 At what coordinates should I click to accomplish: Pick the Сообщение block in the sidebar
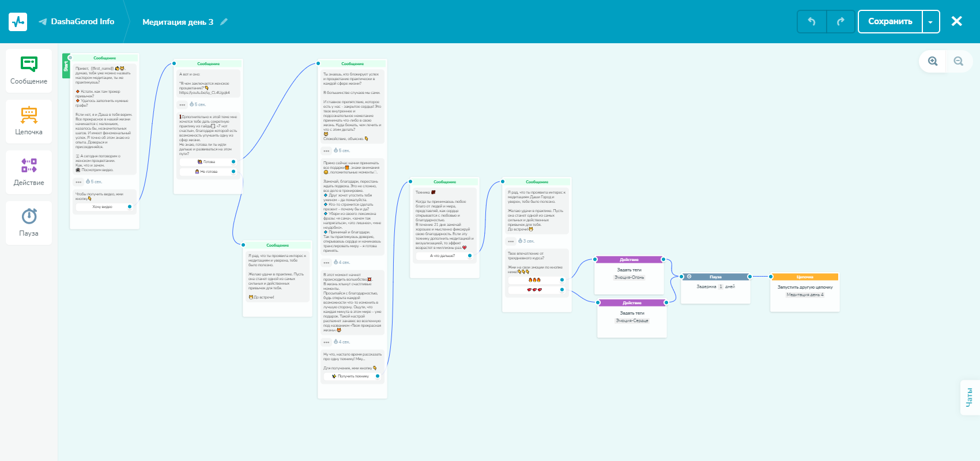pos(29,71)
